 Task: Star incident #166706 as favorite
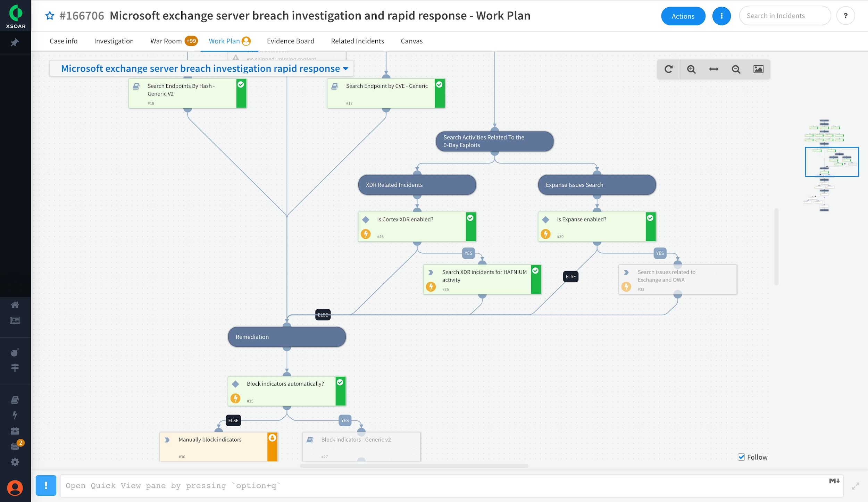[50, 16]
